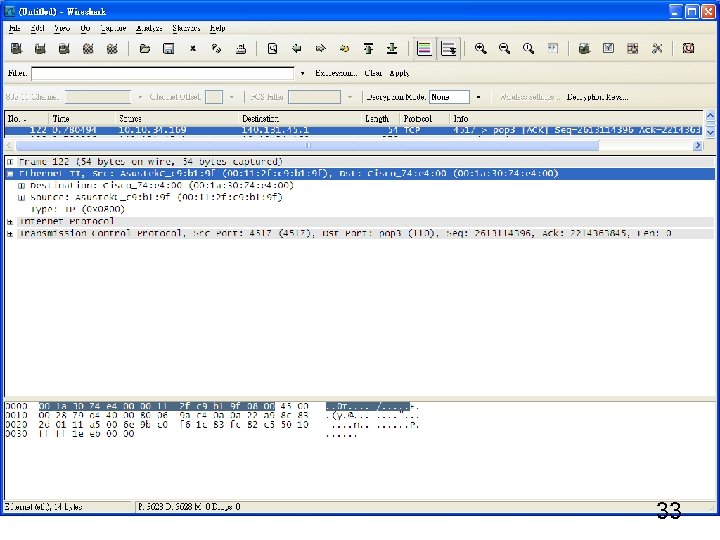The image size is (720, 540).
Task: Reset zoom to normal size
Action: pyautogui.click(x=528, y=48)
